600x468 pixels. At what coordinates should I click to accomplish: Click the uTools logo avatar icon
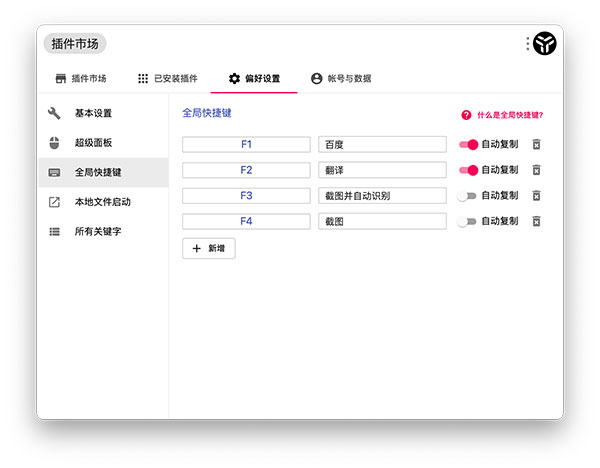click(545, 43)
